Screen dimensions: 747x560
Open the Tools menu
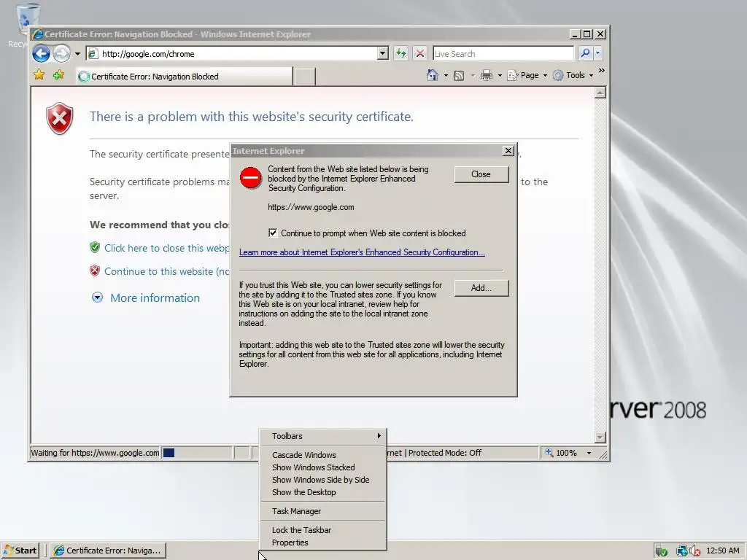tap(573, 75)
